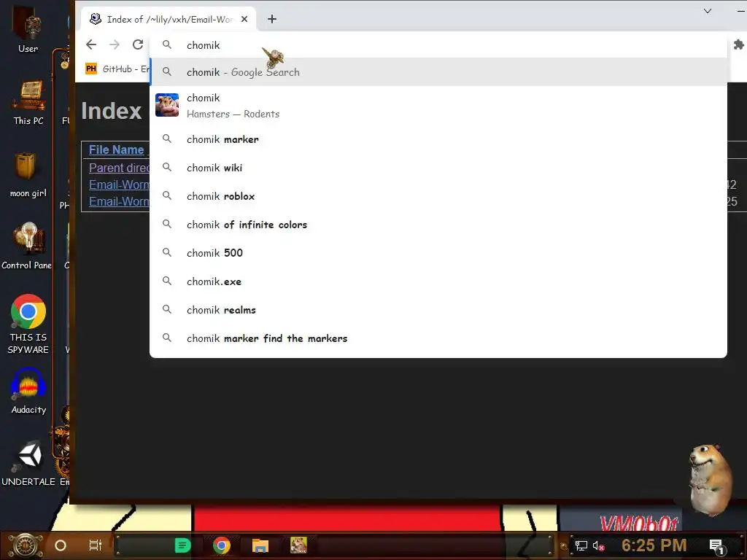Open the User desktop icon
Image resolution: width=747 pixels, height=560 pixels.
click(x=28, y=31)
